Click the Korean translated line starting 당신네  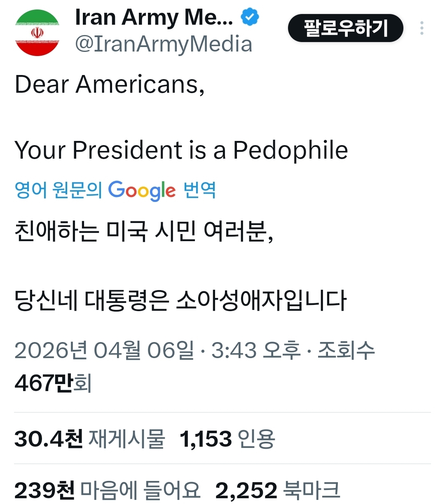click(180, 300)
